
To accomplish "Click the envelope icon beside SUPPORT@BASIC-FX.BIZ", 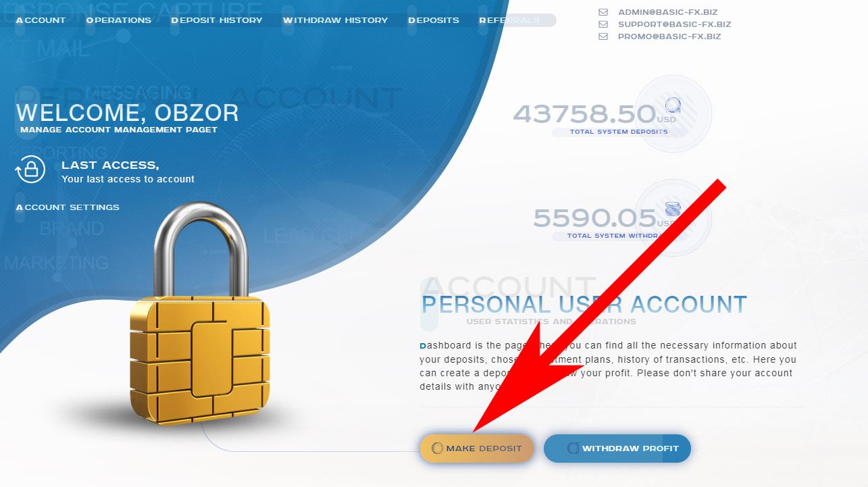I will [603, 24].
